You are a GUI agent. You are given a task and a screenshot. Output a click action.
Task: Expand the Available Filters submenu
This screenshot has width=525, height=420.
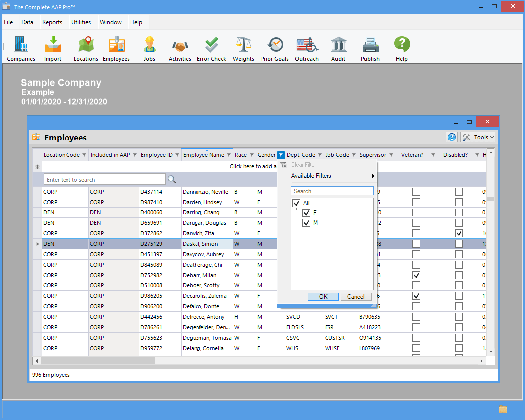(332, 176)
